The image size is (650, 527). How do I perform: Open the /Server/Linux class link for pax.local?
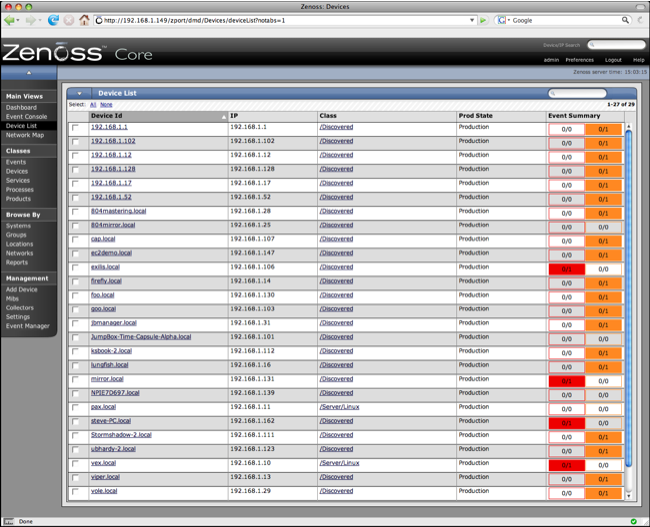click(339, 407)
